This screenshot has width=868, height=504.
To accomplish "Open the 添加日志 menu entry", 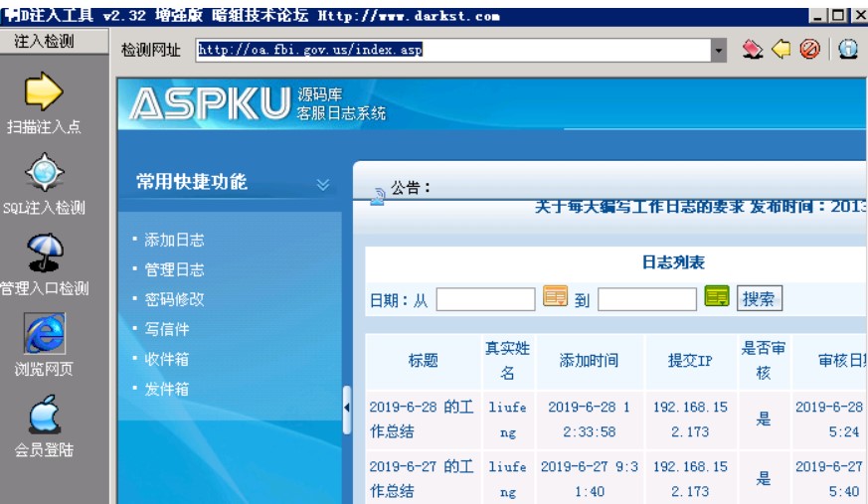I will (x=174, y=241).
